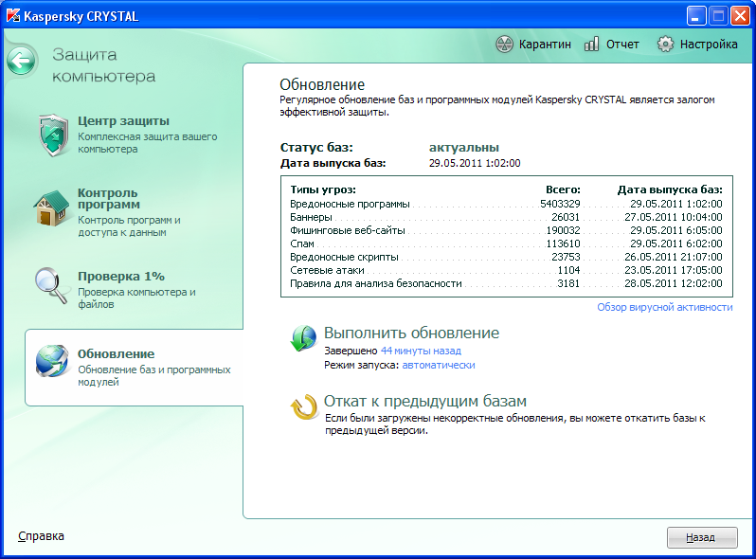
Task: Minimize the Kaspersky CRYSTAL window
Action: click(x=695, y=16)
